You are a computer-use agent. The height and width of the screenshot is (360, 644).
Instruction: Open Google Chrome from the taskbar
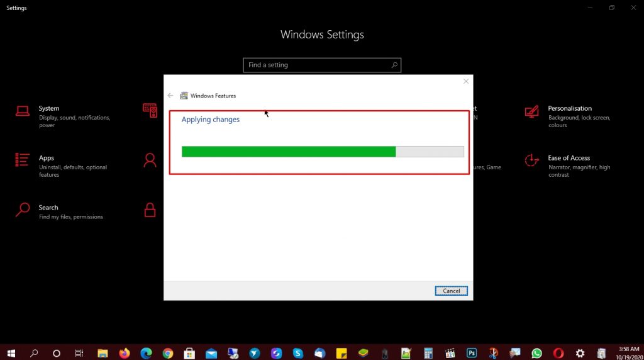pos(167,353)
